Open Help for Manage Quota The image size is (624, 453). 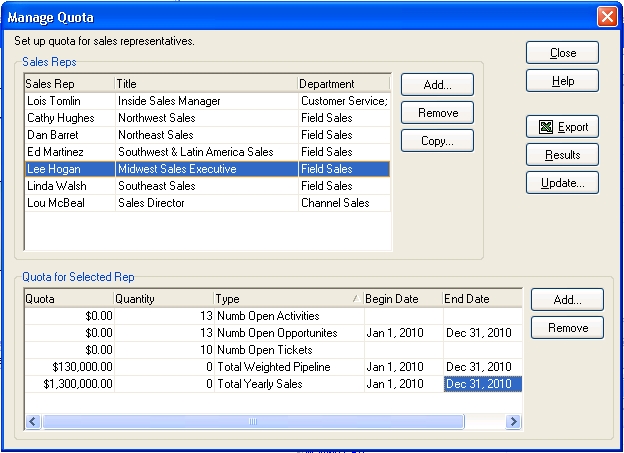[562, 81]
